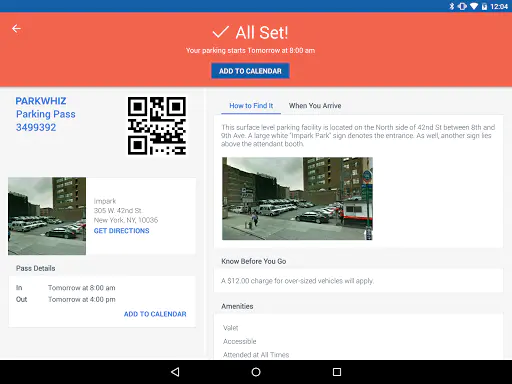
Task: Tap the Android recent apps button
Action: (337, 372)
